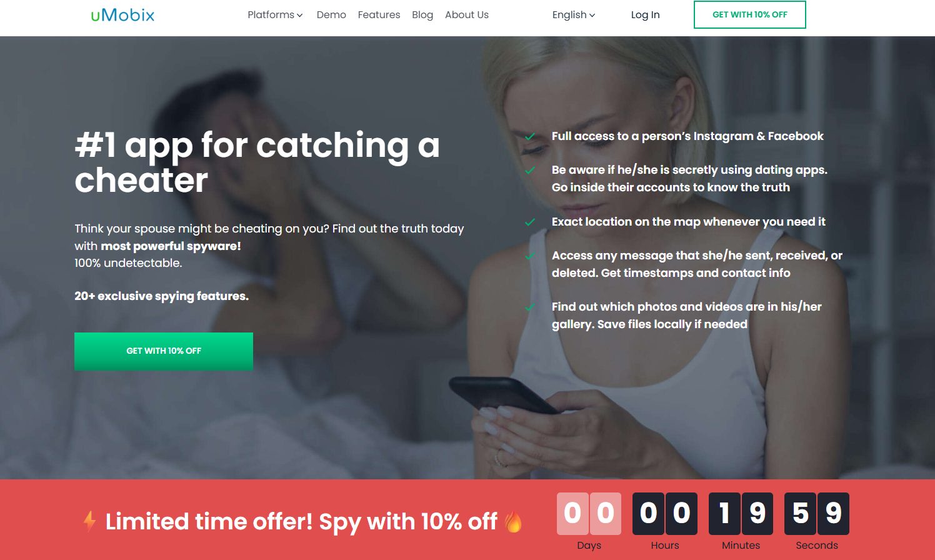
Task: Click the Log In link
Action: click(645, 15)
